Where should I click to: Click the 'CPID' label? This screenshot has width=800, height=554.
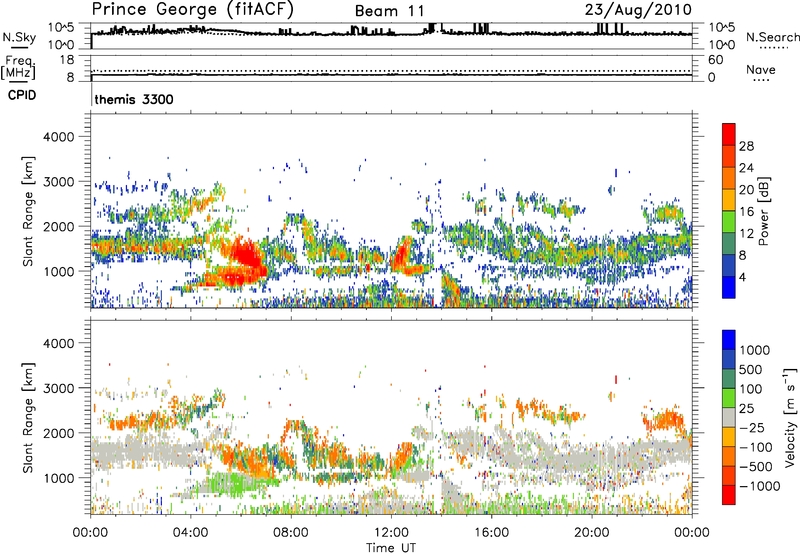pos(22,95)
